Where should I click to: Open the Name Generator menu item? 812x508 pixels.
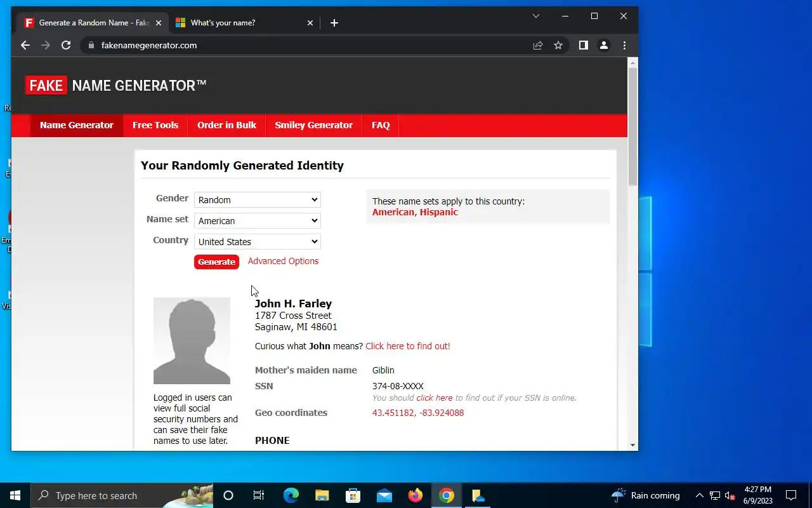[x=77, y=125]
